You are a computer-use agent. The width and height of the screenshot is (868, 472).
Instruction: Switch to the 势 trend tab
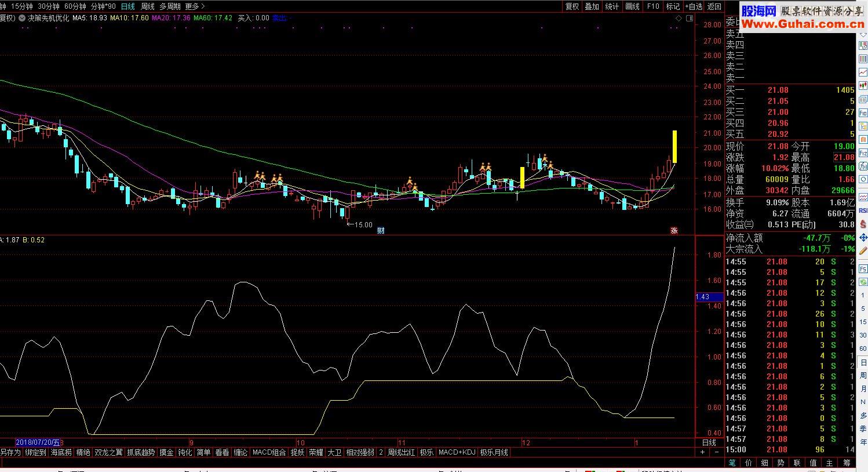(x=781, y=463)
